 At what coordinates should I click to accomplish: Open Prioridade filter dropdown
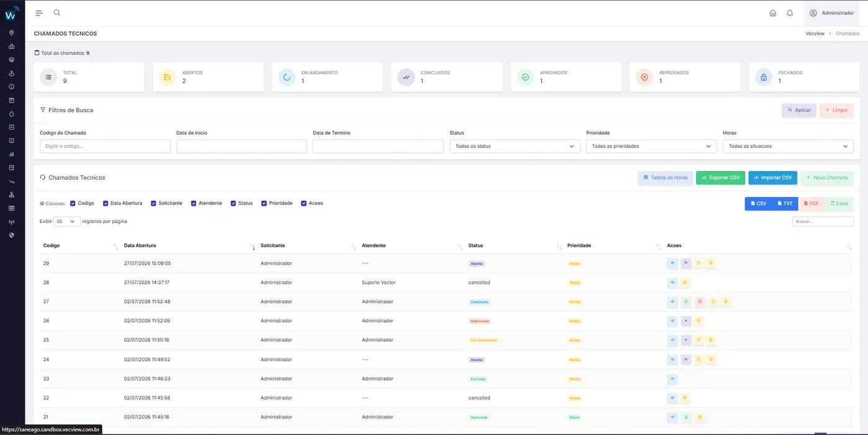click(x=651, y=146)
